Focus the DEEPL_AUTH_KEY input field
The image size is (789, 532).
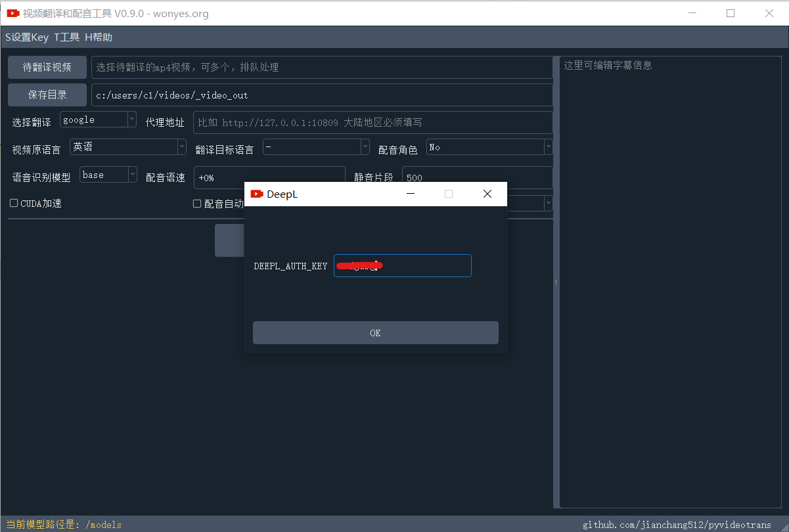pyautogui.click(x=402, y=265)
